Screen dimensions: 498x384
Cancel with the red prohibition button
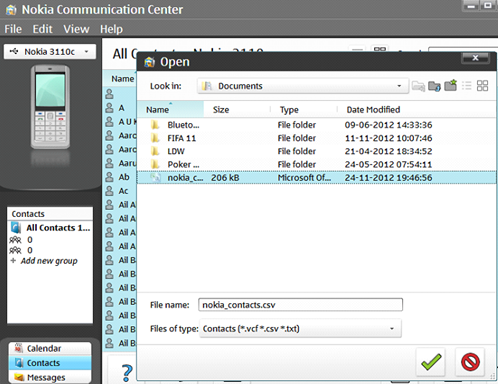pyautogui.click(x=470, y=362)
